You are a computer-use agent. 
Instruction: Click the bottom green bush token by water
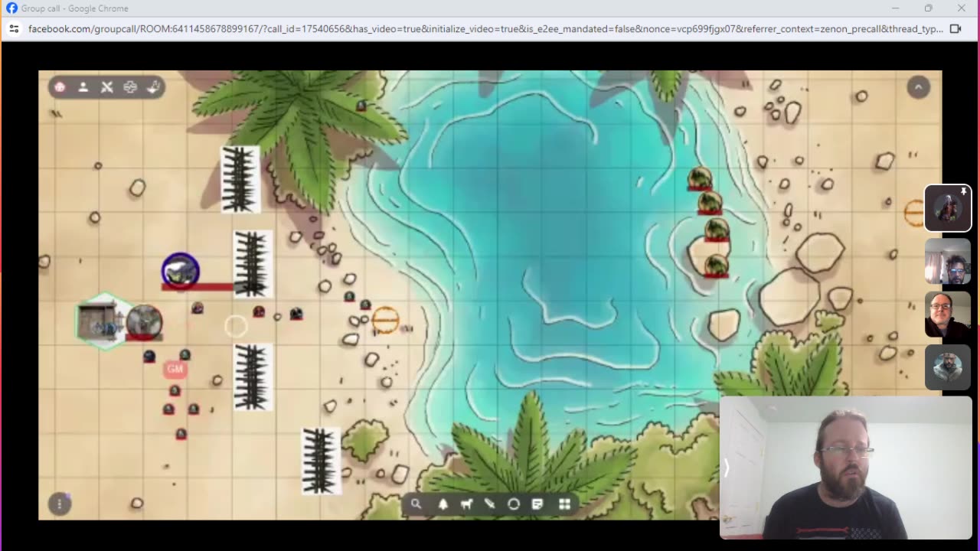tap(716, 266)
